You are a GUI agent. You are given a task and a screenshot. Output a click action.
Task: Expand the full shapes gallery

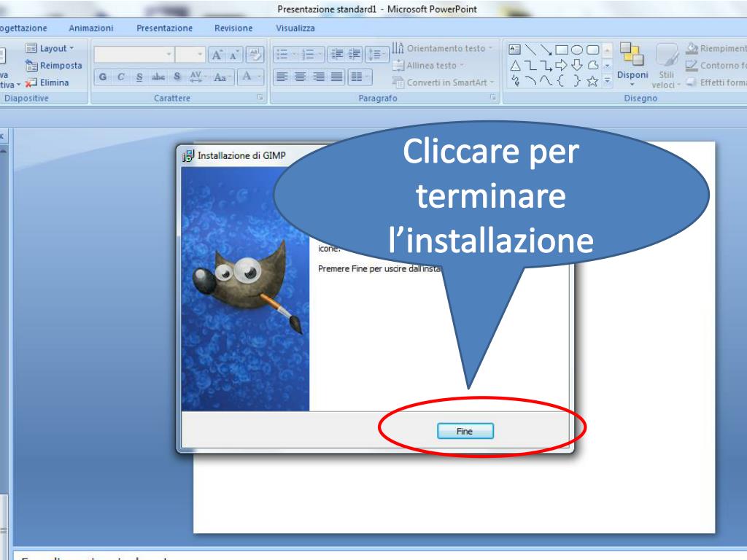pos(608,82)
